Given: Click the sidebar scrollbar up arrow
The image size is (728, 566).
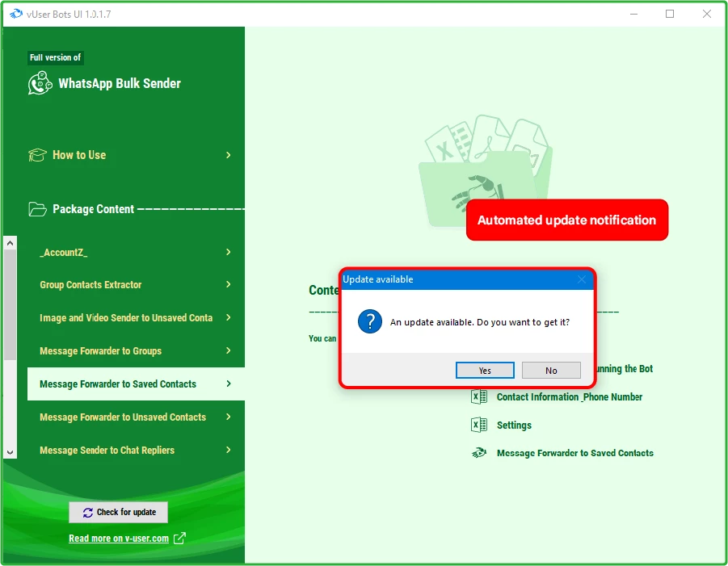Looking at the screenshot, I should (11, 243).
